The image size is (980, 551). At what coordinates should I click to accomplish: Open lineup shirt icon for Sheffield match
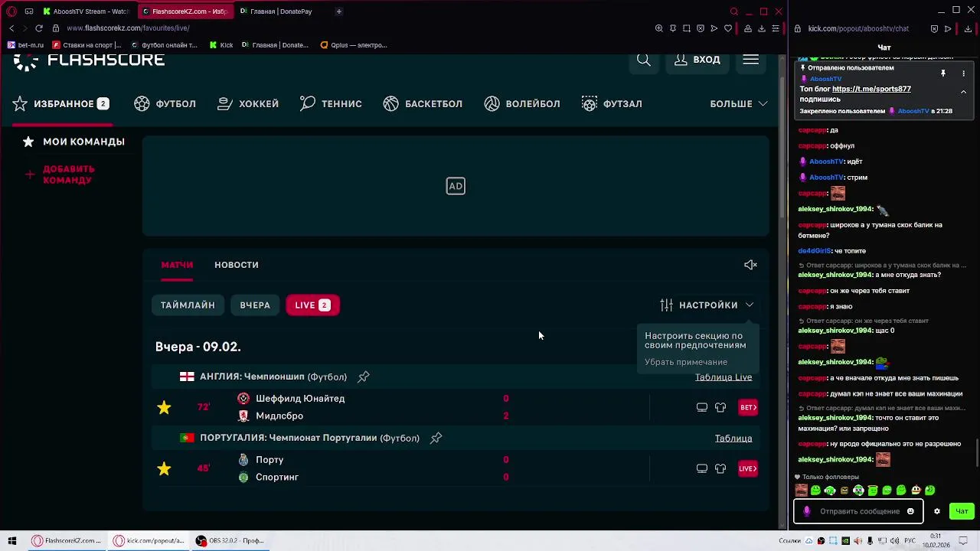click(x=720, y=407)
